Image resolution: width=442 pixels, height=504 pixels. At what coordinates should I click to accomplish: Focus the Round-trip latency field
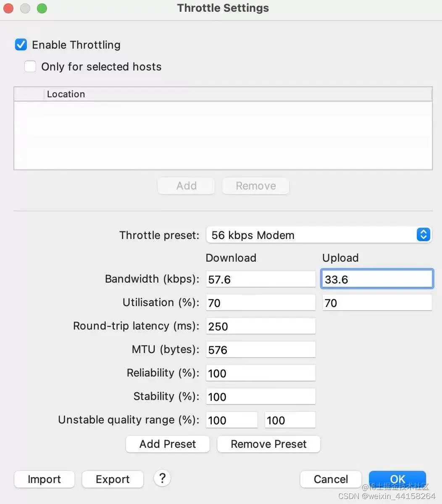pos(260,326)
